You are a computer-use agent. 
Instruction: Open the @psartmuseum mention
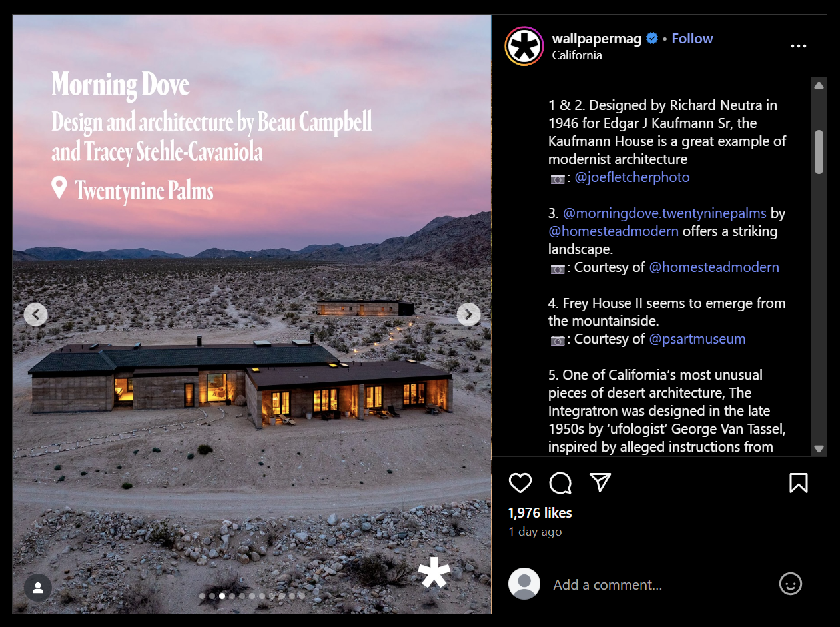pyautogui.click(x=697, y=339)
